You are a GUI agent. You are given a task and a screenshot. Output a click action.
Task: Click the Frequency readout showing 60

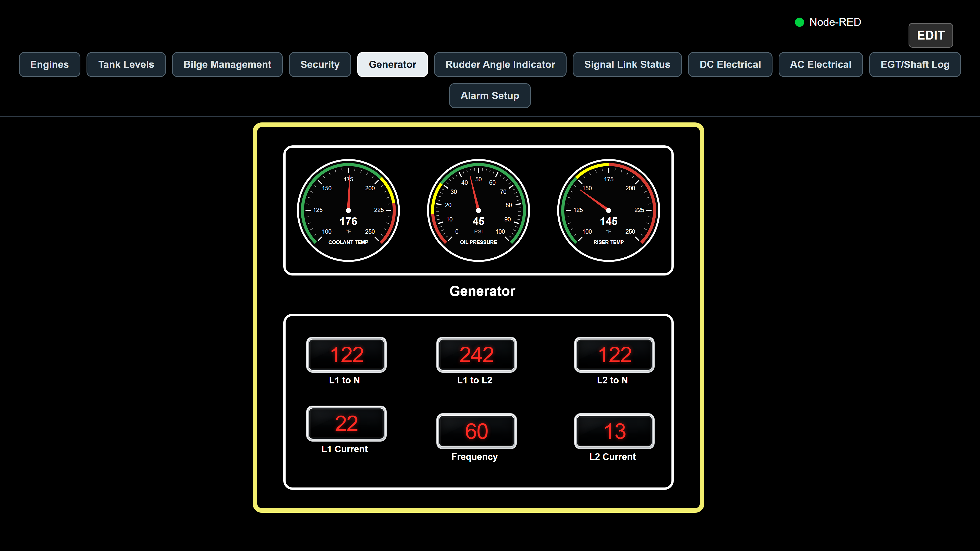pos(476,431)
